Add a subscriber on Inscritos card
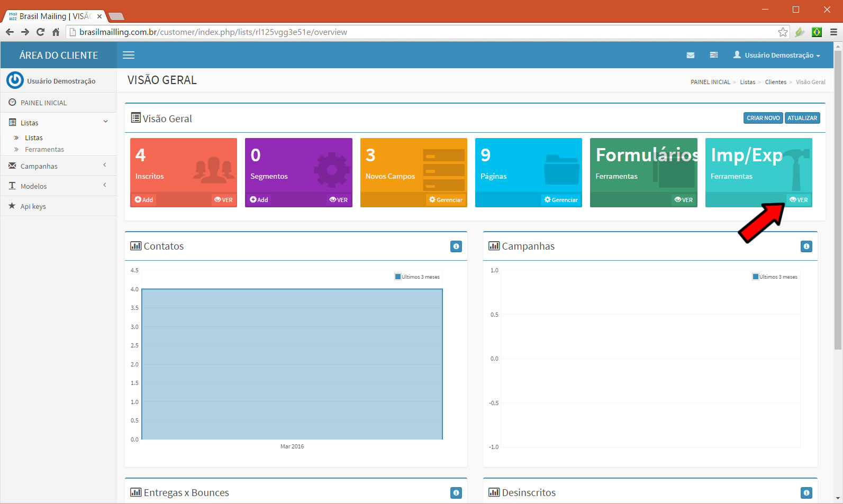This screenshot has width=843, height=504. coord(144,200)
